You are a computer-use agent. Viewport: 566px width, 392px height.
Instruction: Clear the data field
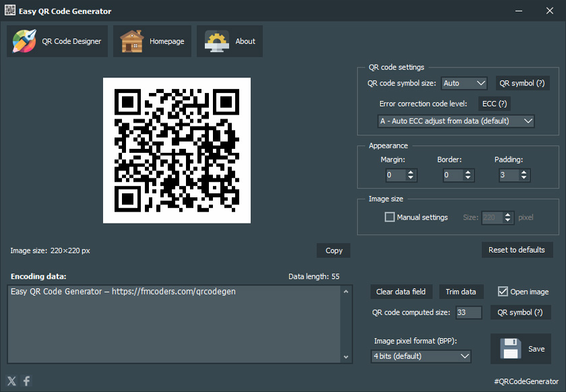(x=401, y=292)
